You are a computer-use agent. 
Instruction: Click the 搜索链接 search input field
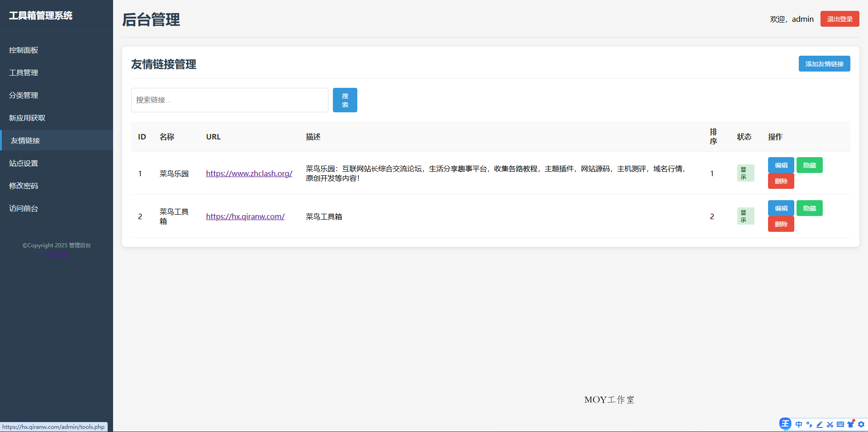coord(229,100)
